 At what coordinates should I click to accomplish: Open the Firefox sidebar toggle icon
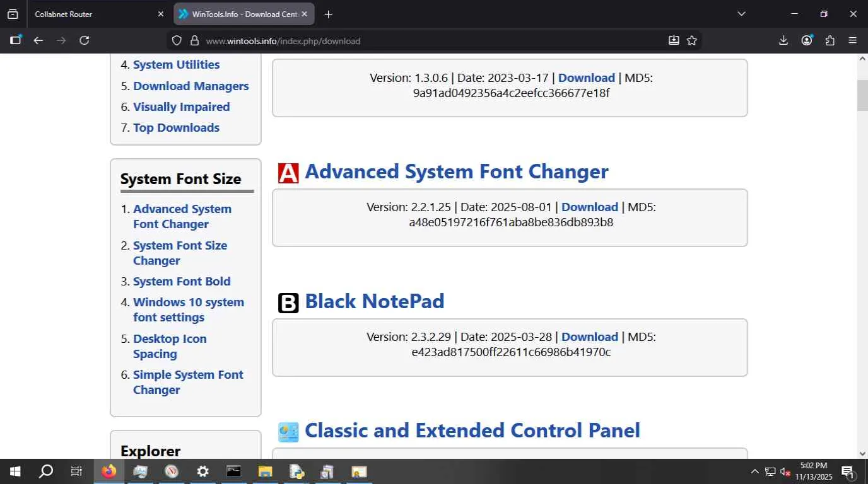(x=16, y=40)
